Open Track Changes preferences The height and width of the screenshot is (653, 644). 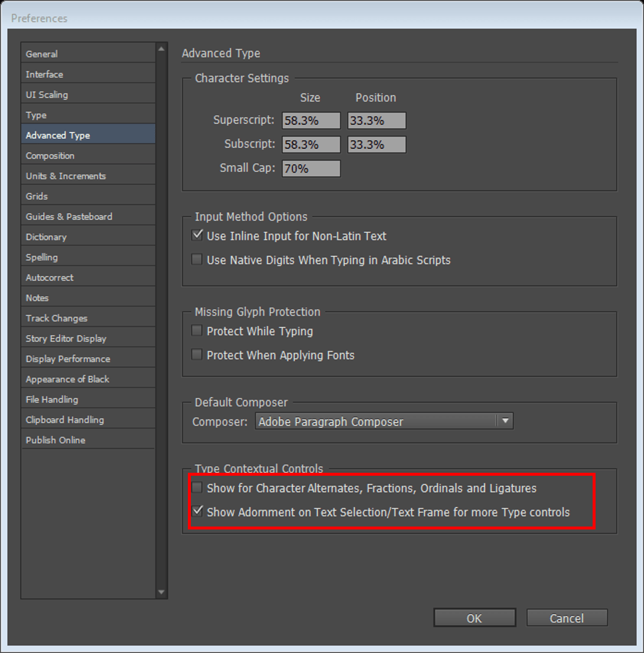click(x=88, y=318)
